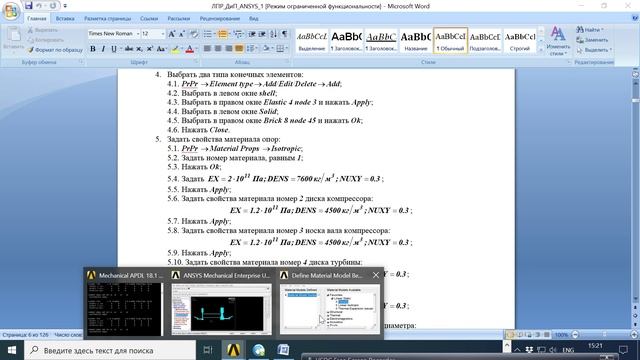
Task: Save document via Quick Access Toolbar
Action: coord(28,6)
